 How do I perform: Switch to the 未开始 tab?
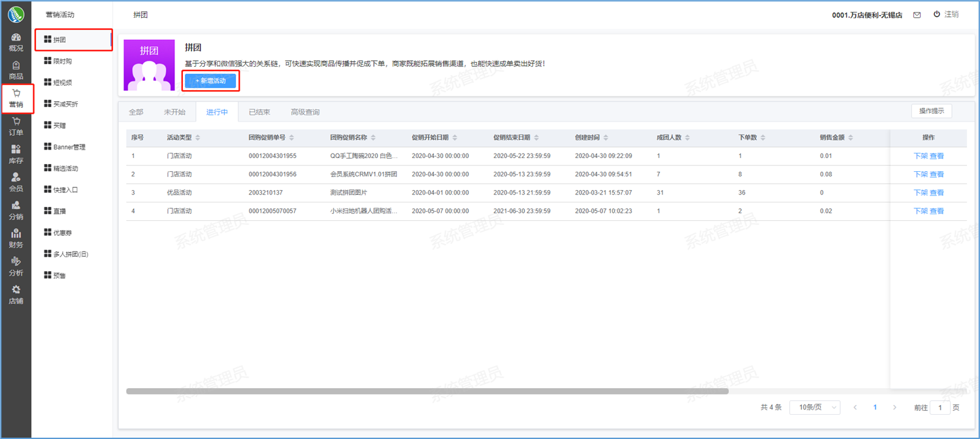pos(174,112)
